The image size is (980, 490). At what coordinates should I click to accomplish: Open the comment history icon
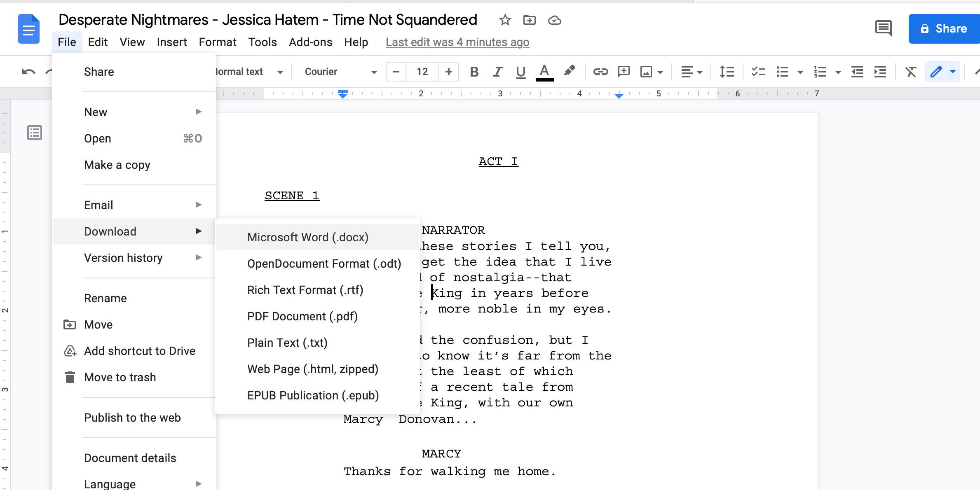(883, 28)
